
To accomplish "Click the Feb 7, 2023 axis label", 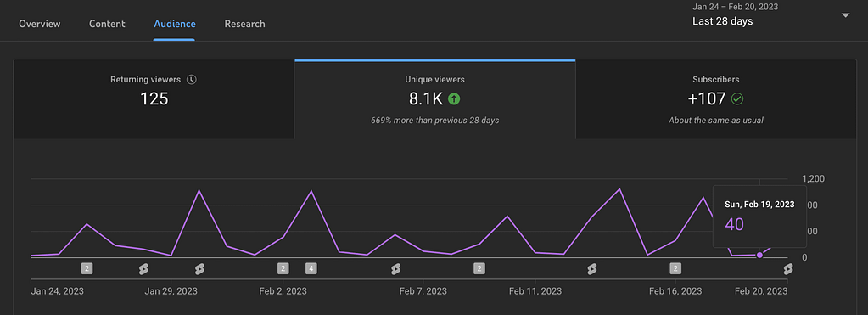I will coord(423,291).
